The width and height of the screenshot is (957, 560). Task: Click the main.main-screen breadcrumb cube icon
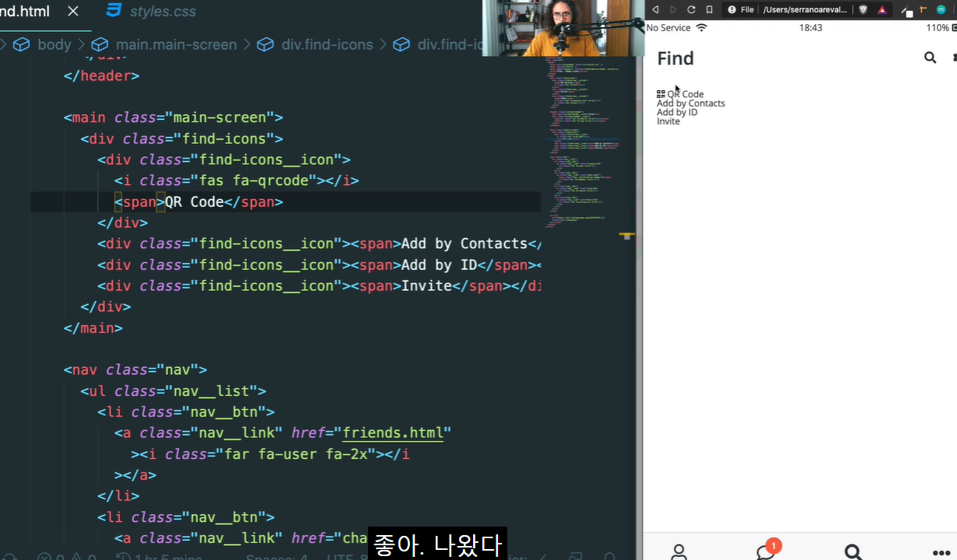click(x=100, y=44)
